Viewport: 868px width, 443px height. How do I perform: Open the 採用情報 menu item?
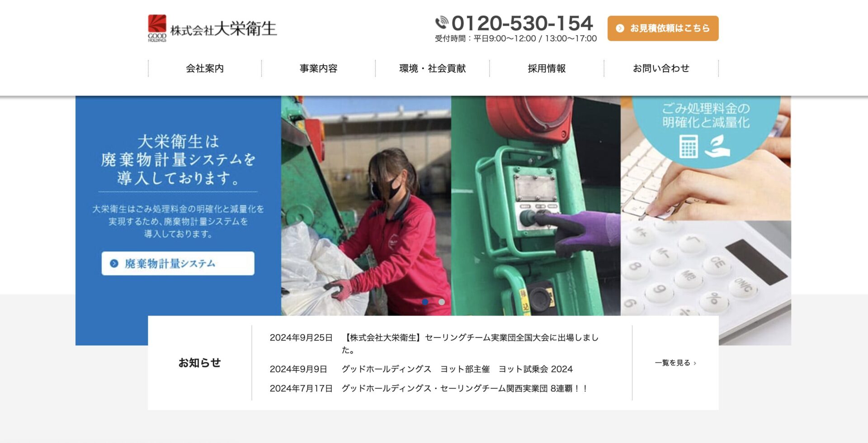(547, 68)
